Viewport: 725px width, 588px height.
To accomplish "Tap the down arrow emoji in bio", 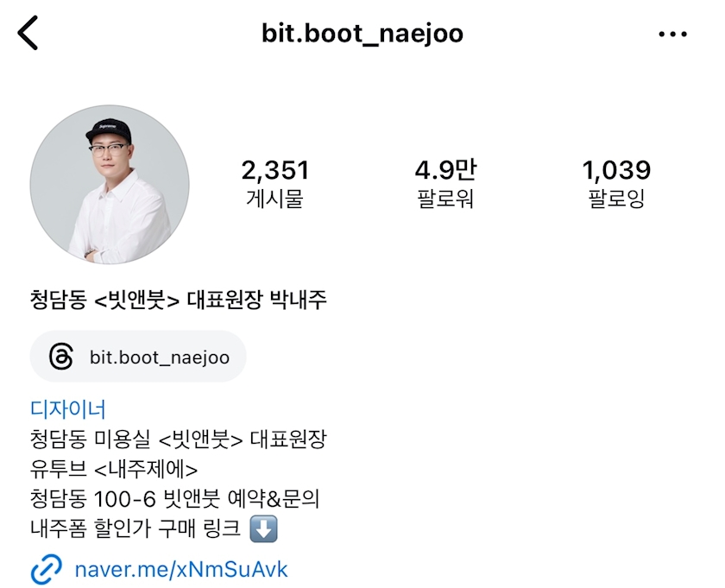I will click(263, 528).
